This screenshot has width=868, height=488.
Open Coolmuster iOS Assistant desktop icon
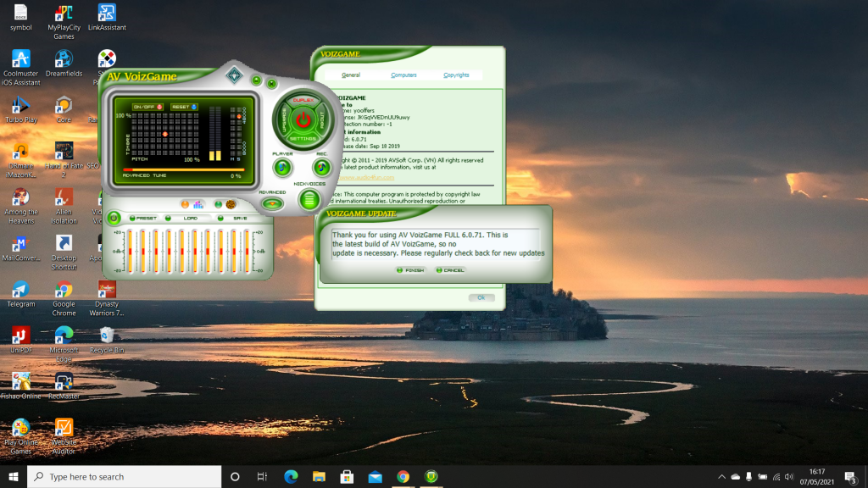point(21,68)
